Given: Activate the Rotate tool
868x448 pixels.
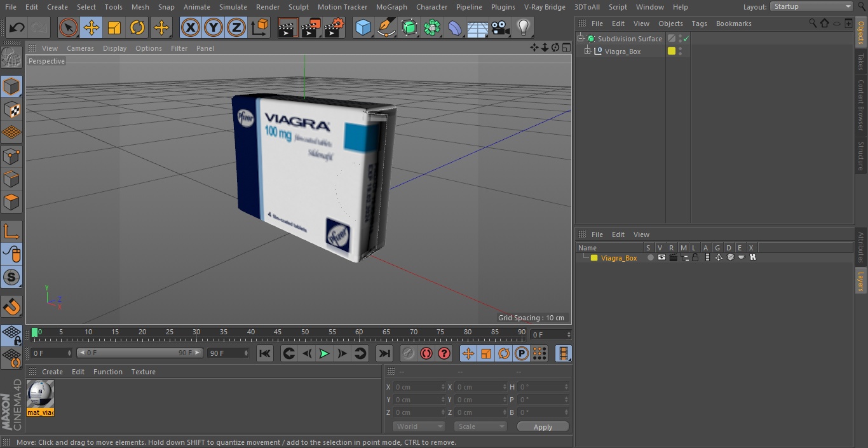Looking at the screenshot, I should [x=137, y=27].
